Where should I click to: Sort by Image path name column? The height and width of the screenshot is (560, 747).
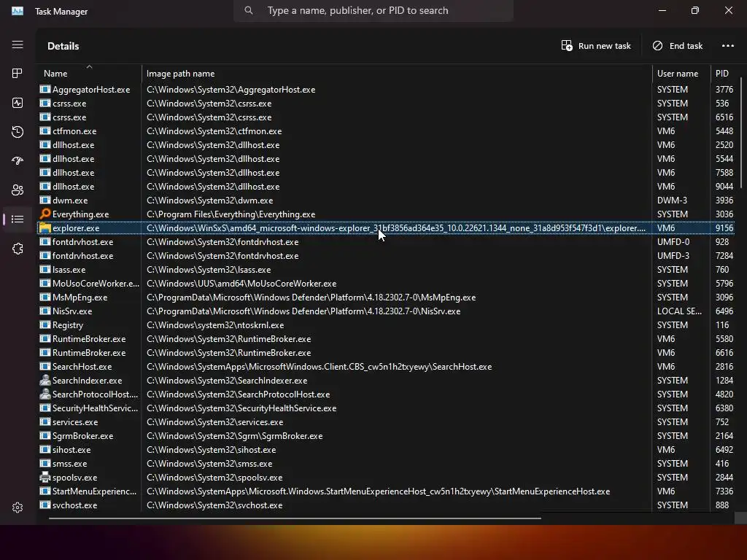[397, 74]
